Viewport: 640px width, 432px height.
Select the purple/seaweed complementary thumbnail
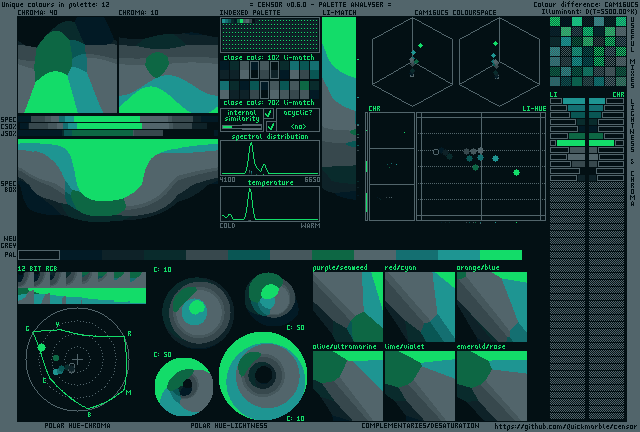click(x=347, y=306)
